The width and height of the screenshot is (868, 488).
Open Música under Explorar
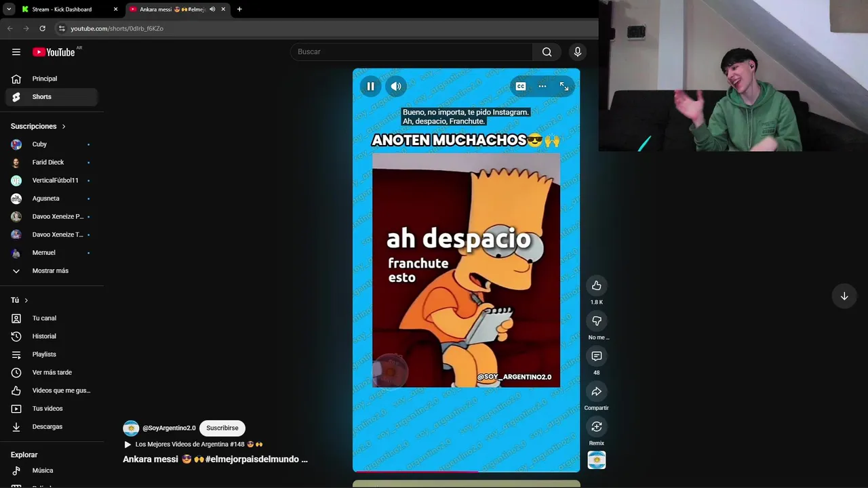[52, 470]
